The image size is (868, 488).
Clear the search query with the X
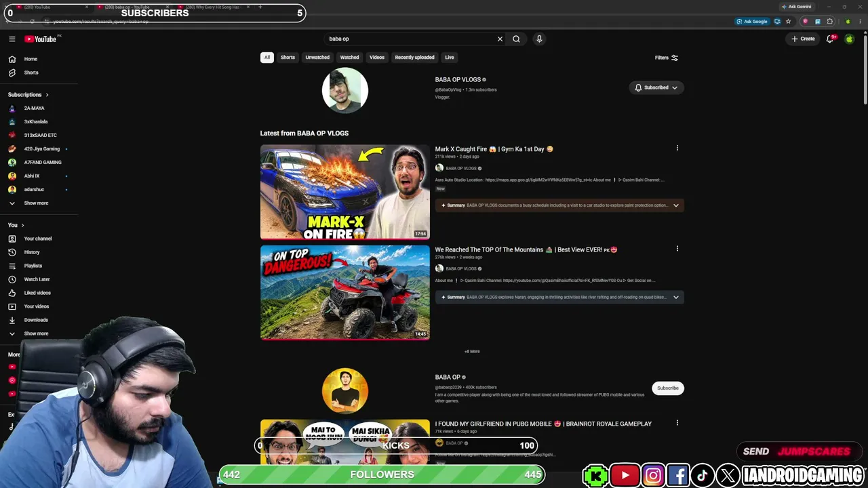point(500,39)
